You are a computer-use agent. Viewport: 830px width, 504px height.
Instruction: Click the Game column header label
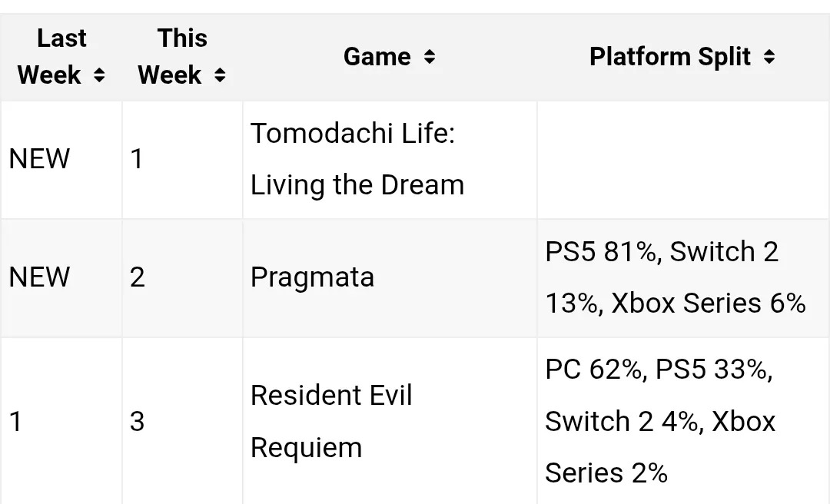pos(377,57)
